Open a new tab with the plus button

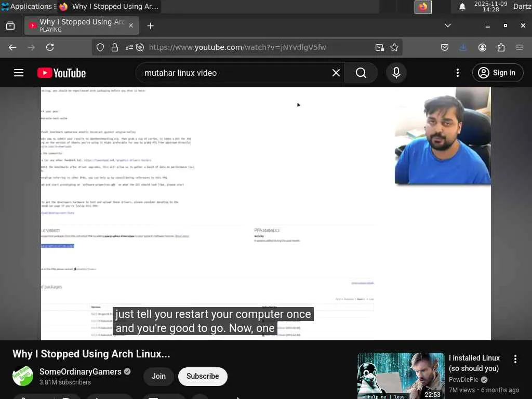coord(150,26)
